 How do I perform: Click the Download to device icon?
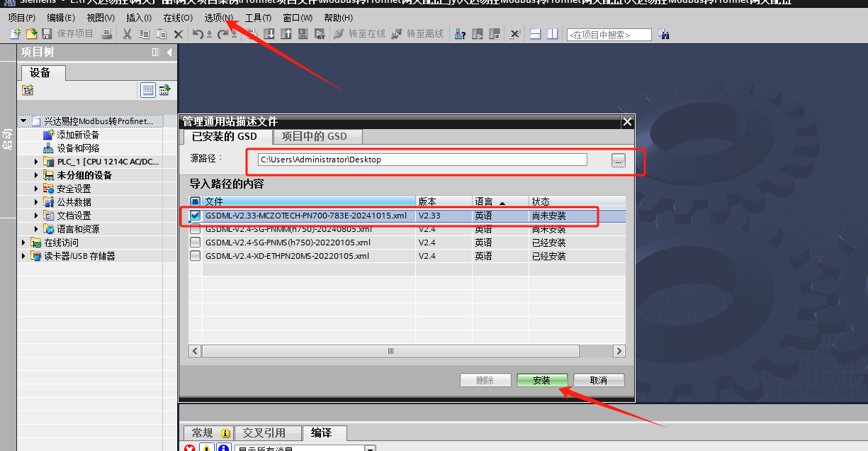pos(270,34)
